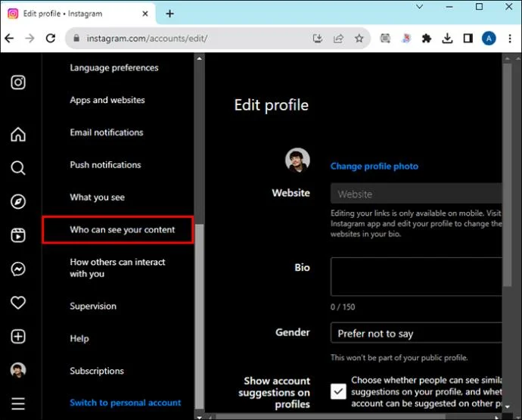Viewport: 522px width, 420px height.
Task: Go to Home feed icon
Action: click(18, 135)
